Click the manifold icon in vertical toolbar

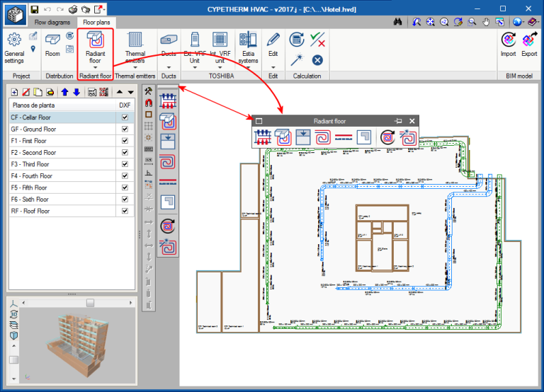point(168,101)
